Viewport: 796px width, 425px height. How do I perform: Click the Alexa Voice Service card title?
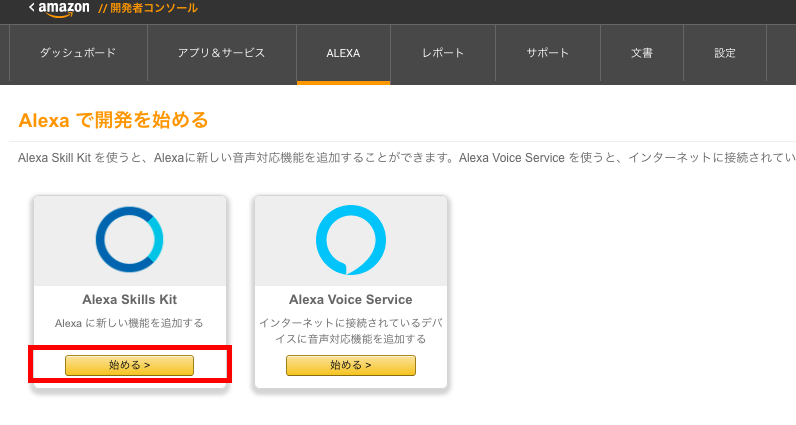tap(351, 300)
